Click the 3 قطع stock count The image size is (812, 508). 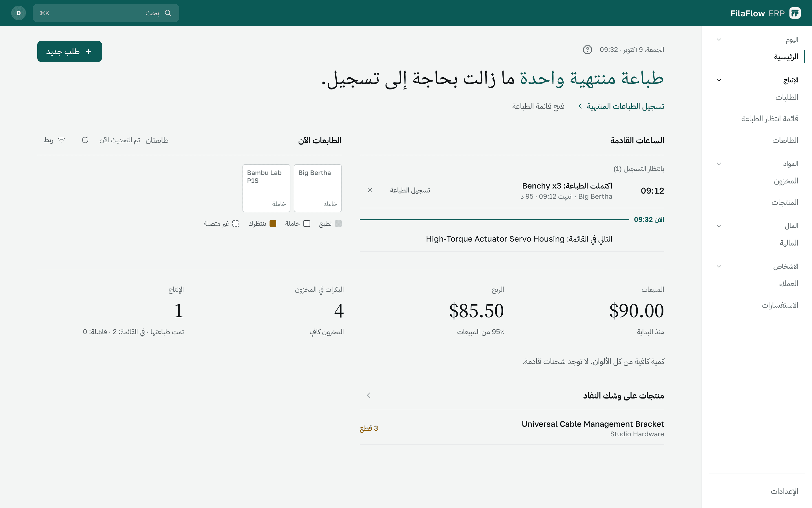pos(369,428)
